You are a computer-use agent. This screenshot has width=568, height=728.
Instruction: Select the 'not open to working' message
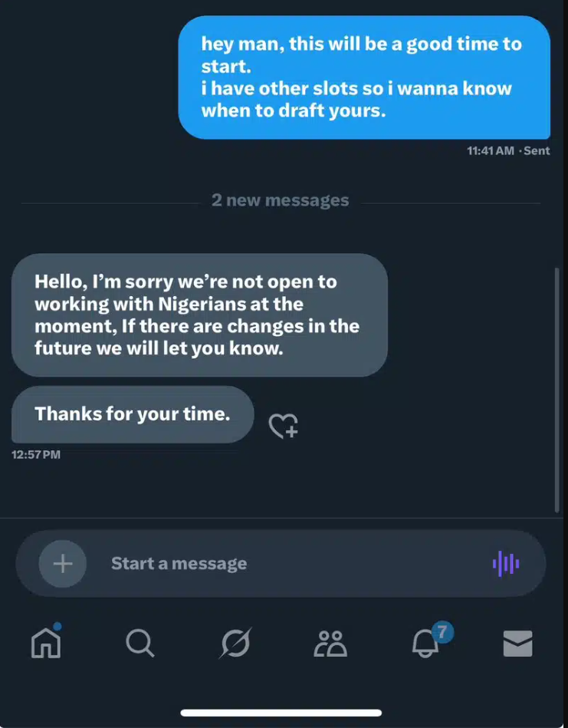199,315
